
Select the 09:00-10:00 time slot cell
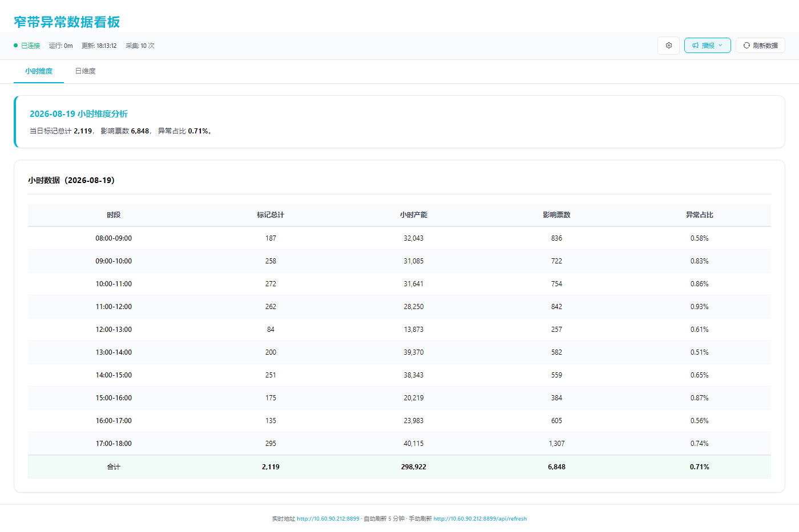(x=114, y=261)
